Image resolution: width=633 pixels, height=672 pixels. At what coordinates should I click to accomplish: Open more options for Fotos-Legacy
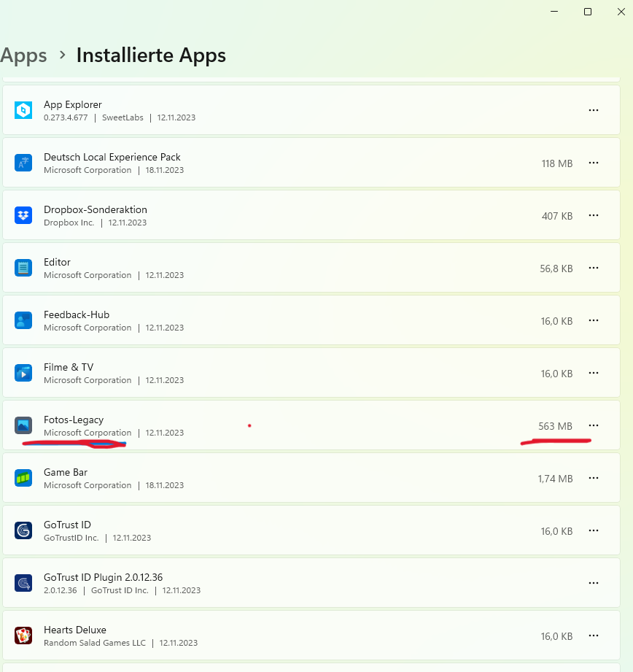(593, 425)
